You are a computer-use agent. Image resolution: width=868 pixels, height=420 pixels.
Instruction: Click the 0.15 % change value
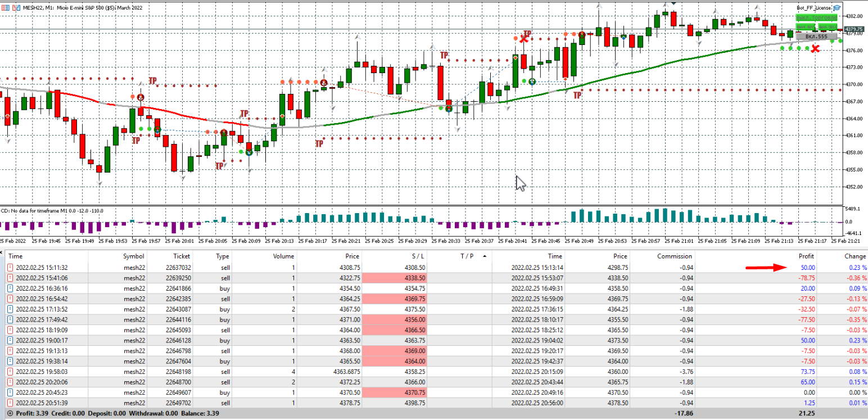pos(858,382)
